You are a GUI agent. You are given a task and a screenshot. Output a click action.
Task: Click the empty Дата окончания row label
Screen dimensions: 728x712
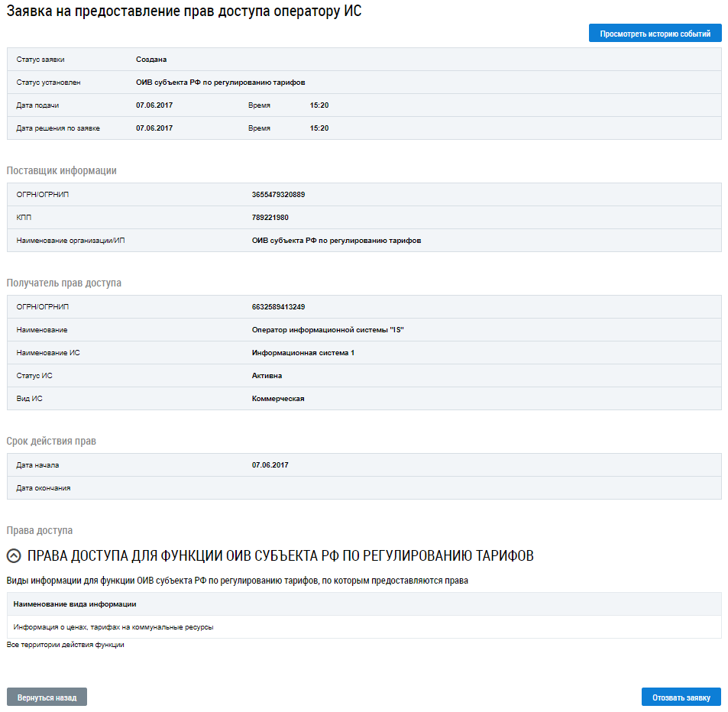pos(44,488)
